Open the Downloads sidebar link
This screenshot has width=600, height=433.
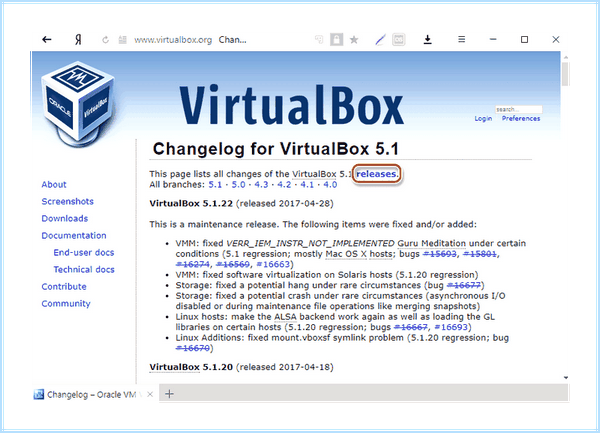[65, 218]
